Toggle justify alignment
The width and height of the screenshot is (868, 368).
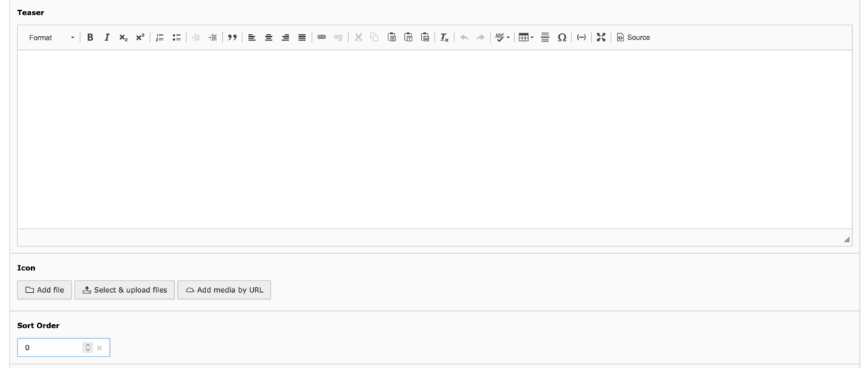(x=302, y=38)
